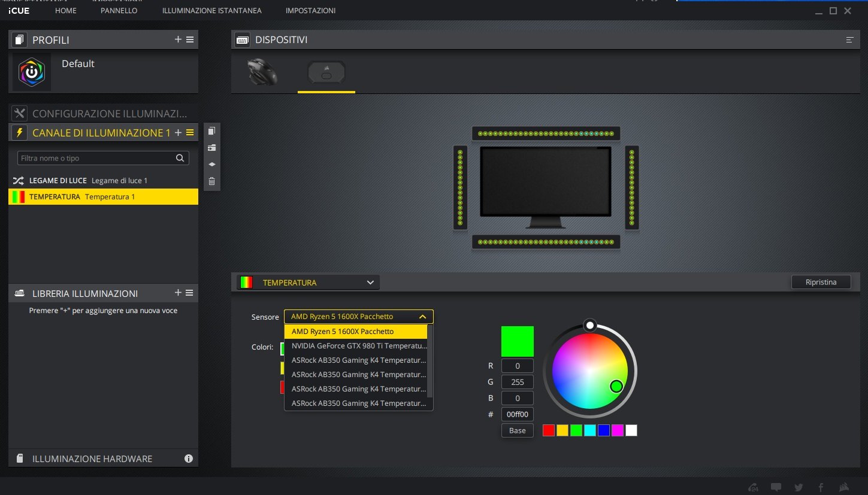Add new entry to Libreria Illuminazioni
Screen dimensions: 868x495
tap(178, 293)
